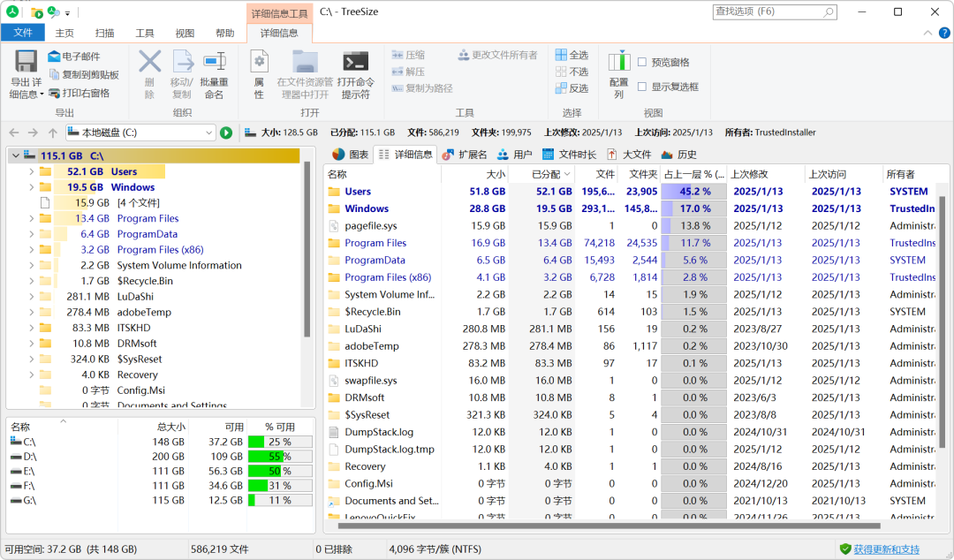Select the E:\ drive row
The width and height of the screenshot is (954, 560).
(x=161, y=471)
